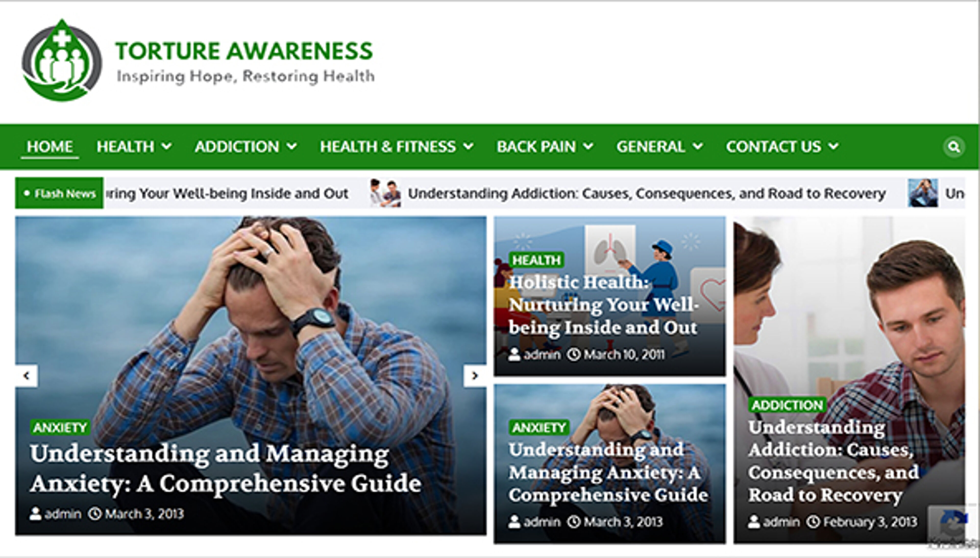Open Understanding Addiction headline in Flash News
Image resolution: width=980 pixels, height=558 pixels.
[x=647, y=193]
